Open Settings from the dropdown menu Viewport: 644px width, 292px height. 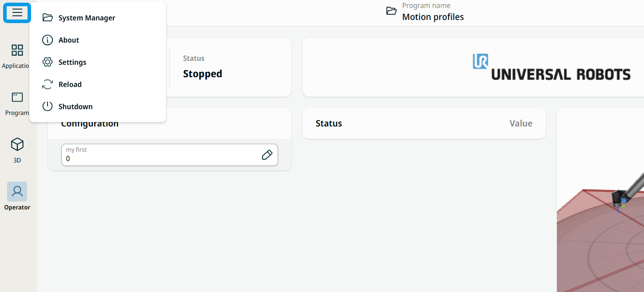click(x=72, y=62)
